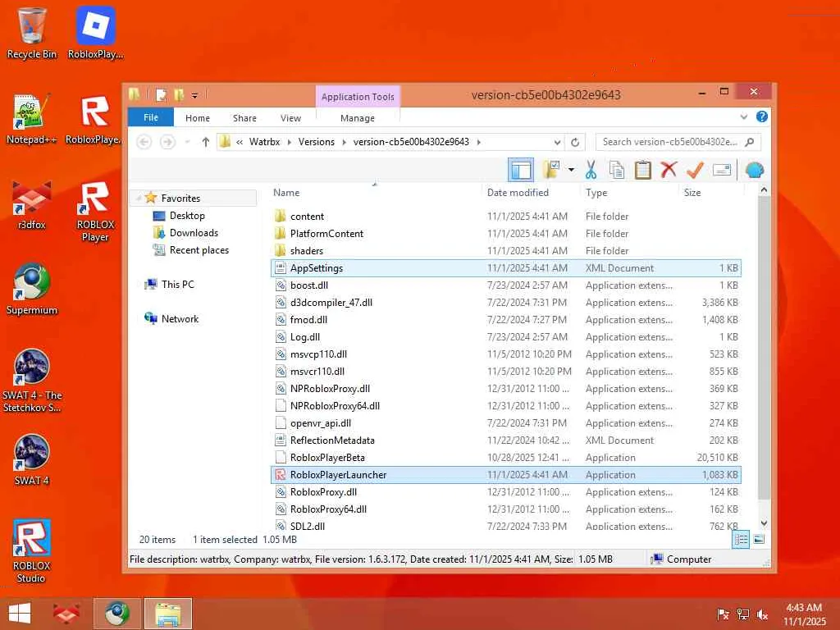Open the Windows Start button
The width and height of the screenshot is (840, 630).
[20, 614]
